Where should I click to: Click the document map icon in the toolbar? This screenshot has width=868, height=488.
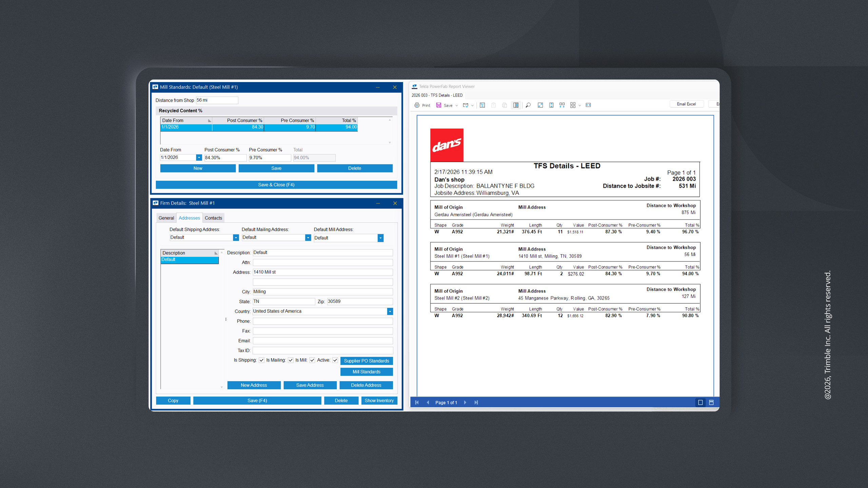[482, 105]
